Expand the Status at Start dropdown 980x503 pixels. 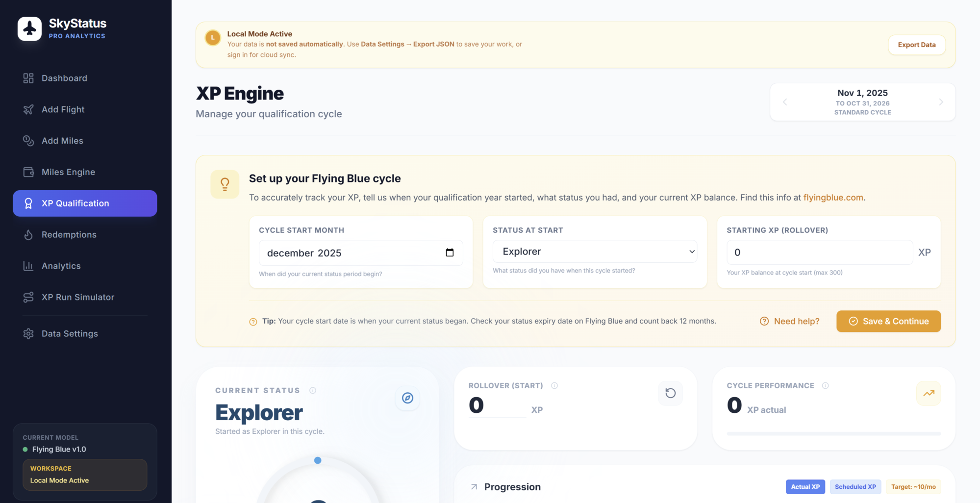[594, 251]
